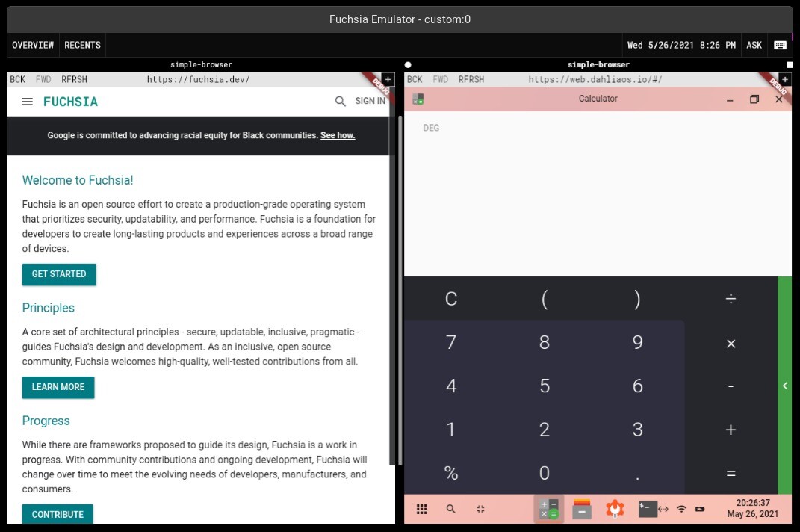
Task: Open the Fuchsia hamburger menu
Action: [x=27, y=102]
